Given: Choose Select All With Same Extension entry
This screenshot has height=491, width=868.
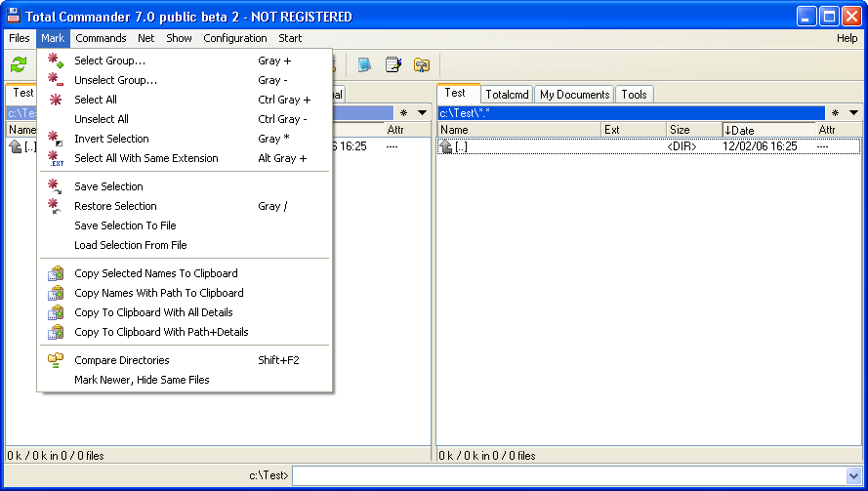Looking at the screenshot, I should [185, 158].
